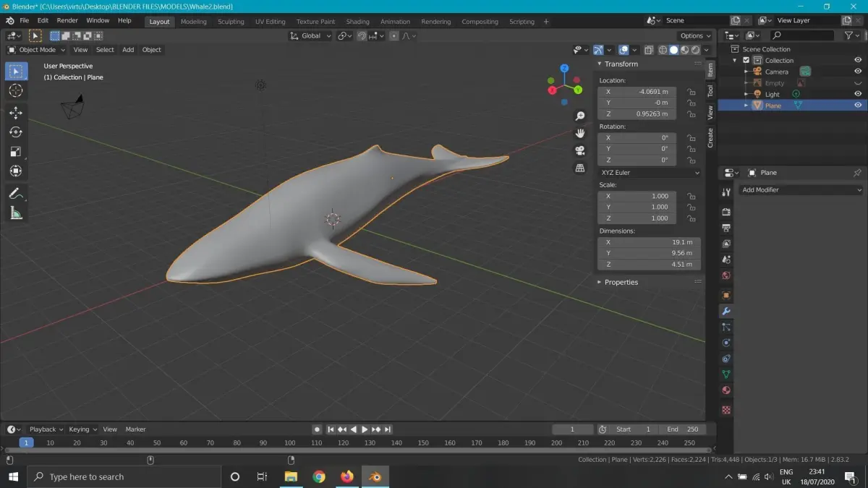Hide the Camera with its eye icon
Image resolution: width=868 pixels, height=488 pixels.
click(x=858, y=71)
